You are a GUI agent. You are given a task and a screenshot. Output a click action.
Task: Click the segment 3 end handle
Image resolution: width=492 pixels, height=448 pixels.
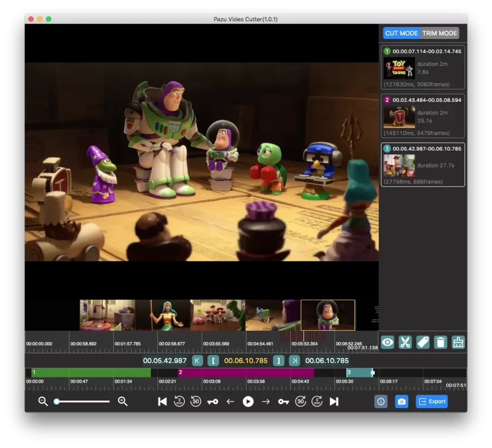(x=373, y=373)
